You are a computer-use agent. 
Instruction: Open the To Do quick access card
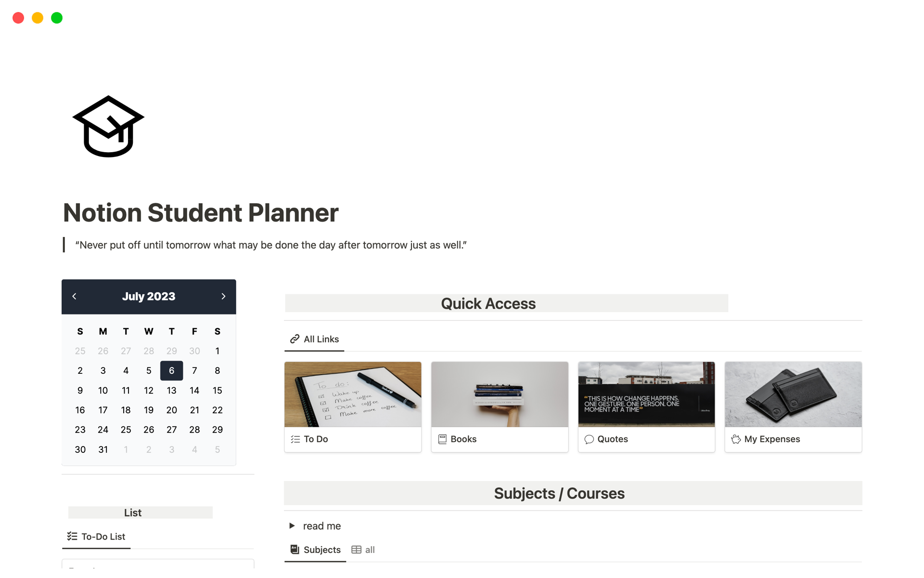tap(353, 405)
